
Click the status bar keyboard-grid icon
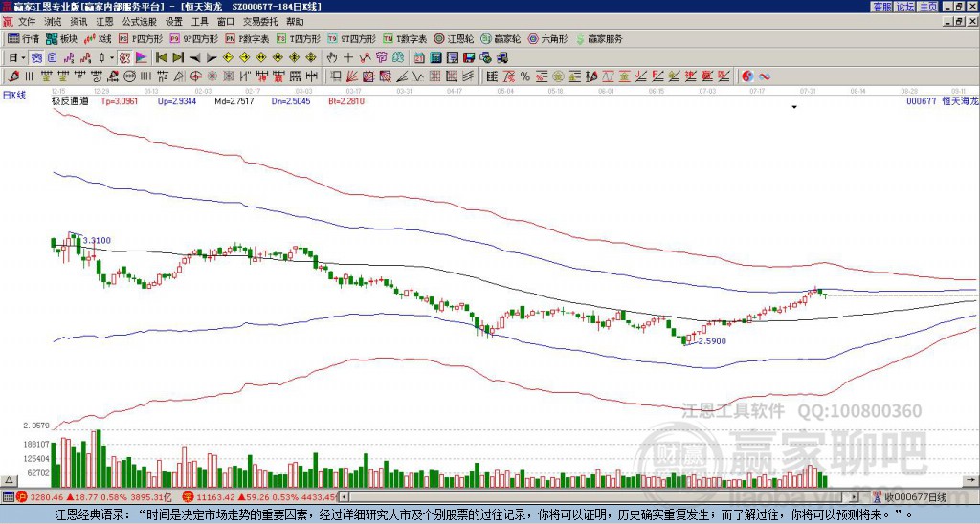[8, 497]
